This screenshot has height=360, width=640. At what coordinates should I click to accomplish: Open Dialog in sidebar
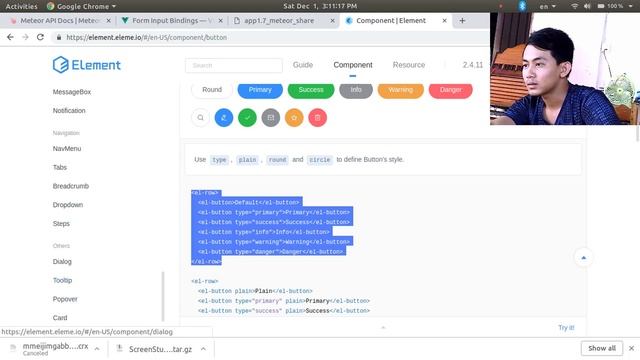coord(62,262)
